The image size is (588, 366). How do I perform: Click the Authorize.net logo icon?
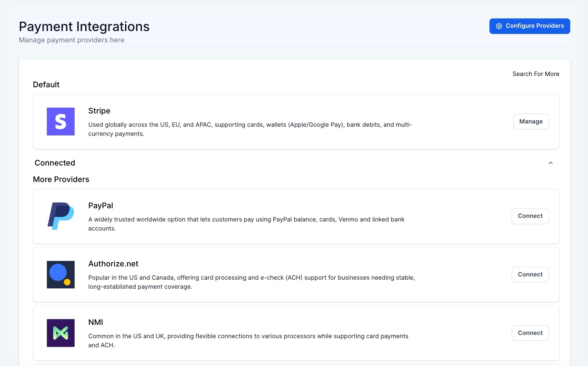click(x=61, y=274)
